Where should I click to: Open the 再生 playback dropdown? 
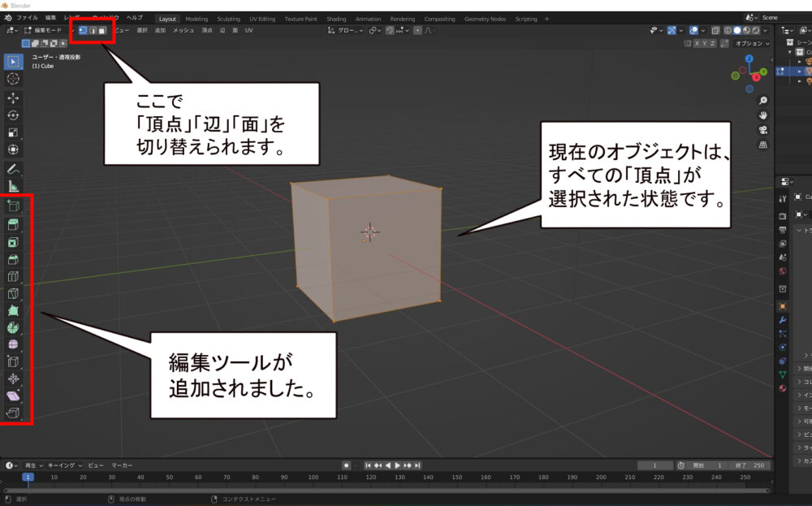coord(33,465)
